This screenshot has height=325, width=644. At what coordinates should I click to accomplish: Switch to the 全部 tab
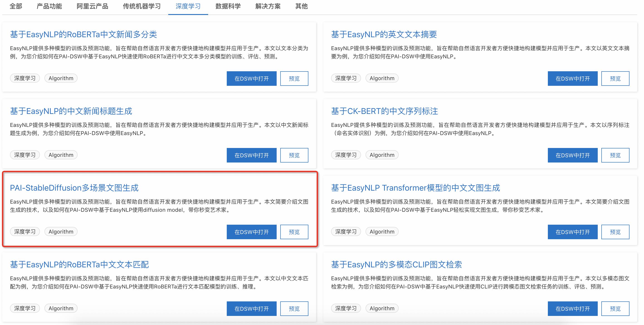[x=16, y=6]
